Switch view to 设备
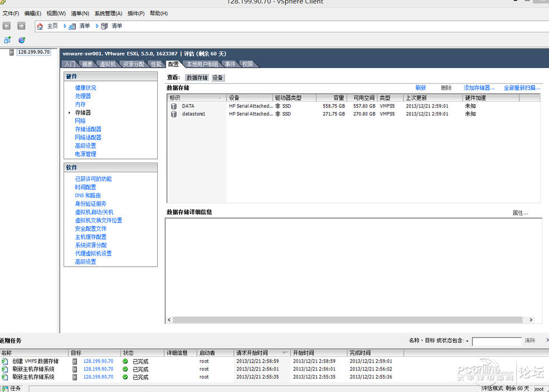Image resolution: width=549 pixels, height=392 pixels. click(217, 78)
